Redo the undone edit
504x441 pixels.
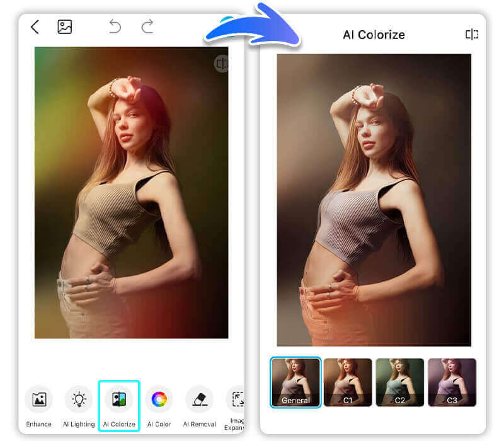coord(147,27)
